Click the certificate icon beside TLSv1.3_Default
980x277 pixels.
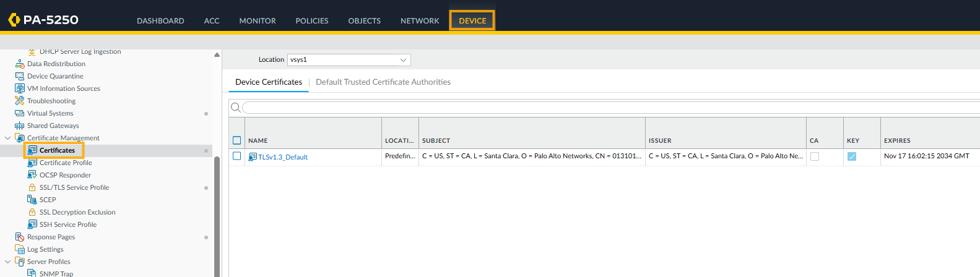tap(253, 157)
